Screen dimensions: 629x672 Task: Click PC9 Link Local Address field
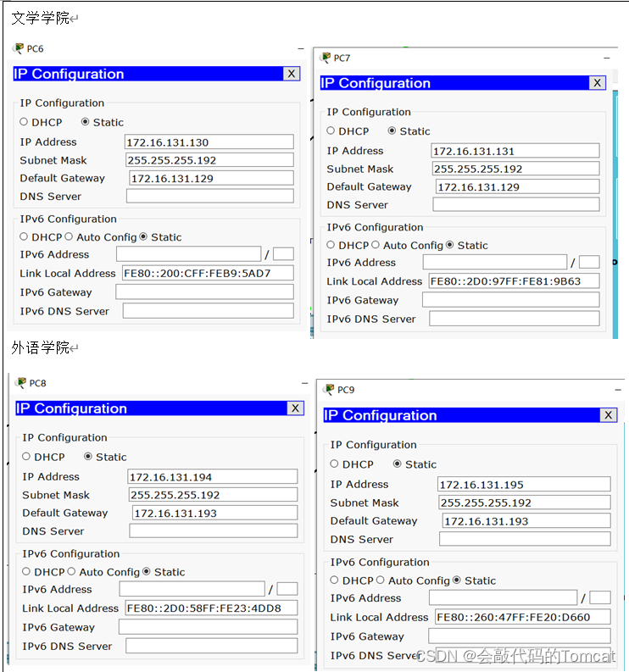(x=523, y=617)
